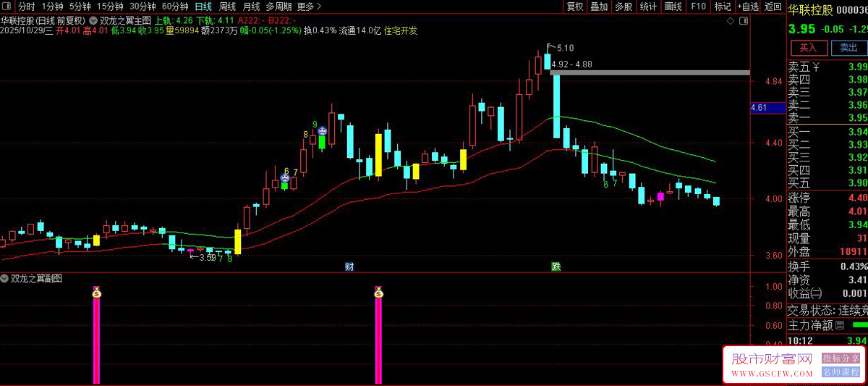Click the 净资 3.41 row
The width and height of the screenshot is (868, 386).
pos(827,280)
